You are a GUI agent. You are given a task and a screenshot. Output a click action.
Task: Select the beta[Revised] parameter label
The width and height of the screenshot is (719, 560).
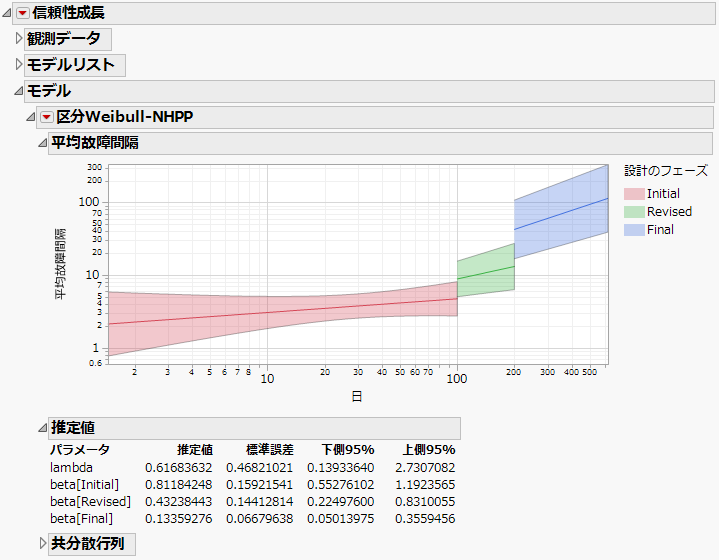(90, 501)
